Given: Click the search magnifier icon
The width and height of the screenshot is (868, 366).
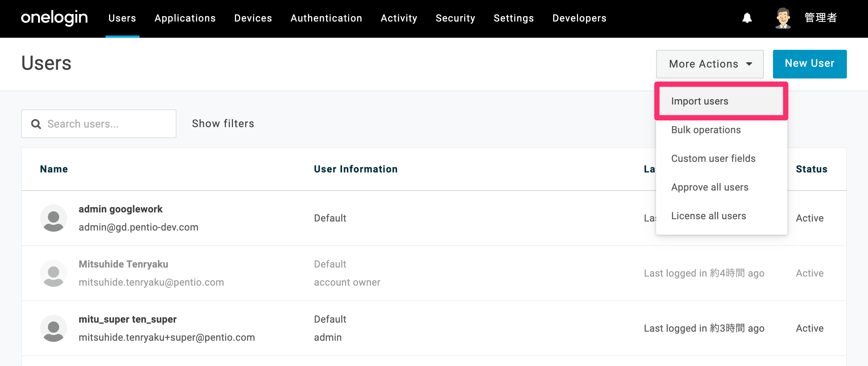Looking at the screenshot, I should pyautogui.click(x=36, y=124).
